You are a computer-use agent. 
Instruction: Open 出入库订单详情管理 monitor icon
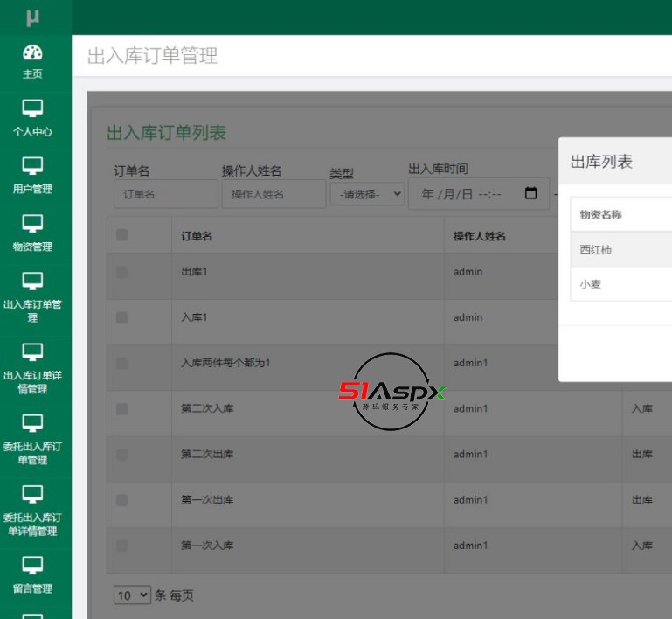(x=32, y=352)
